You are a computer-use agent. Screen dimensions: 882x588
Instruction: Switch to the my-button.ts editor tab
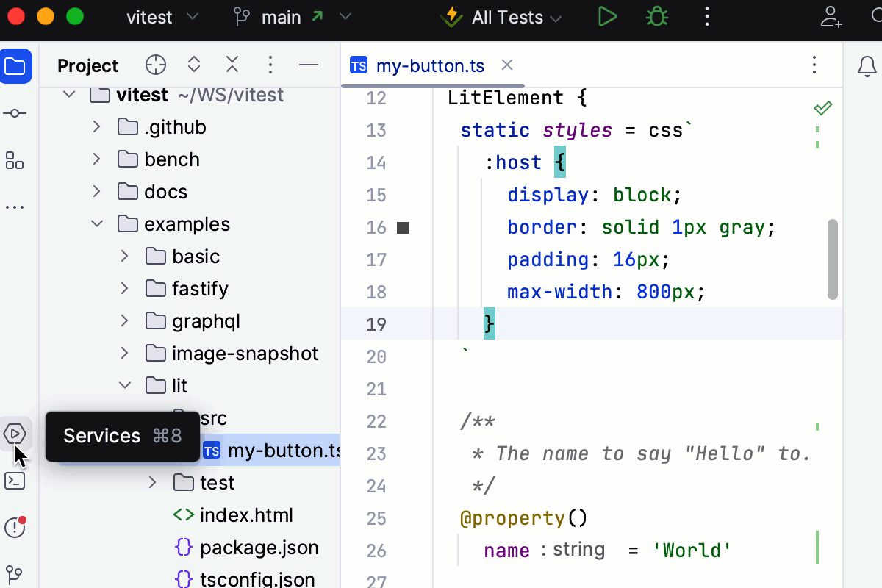(431, 65)
